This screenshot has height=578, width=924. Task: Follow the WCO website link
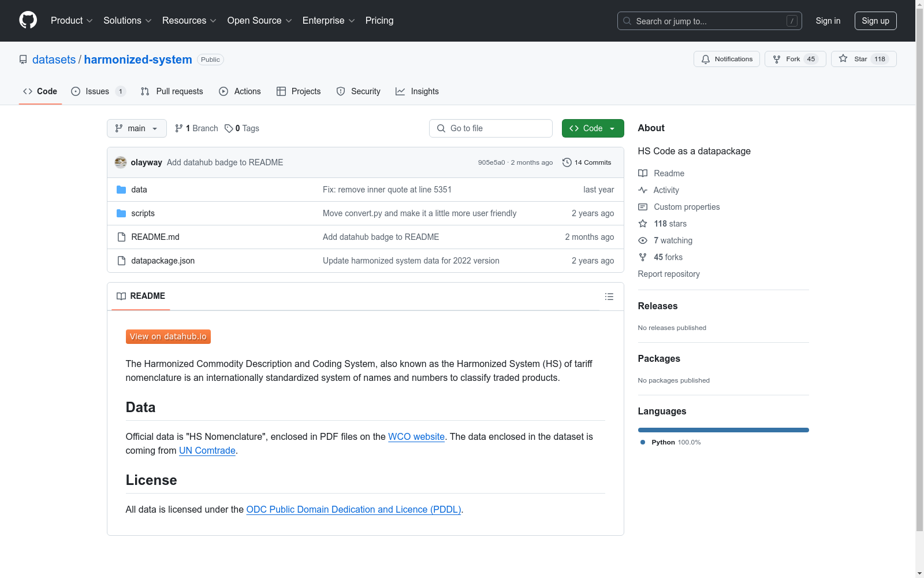tap(416, 437)
